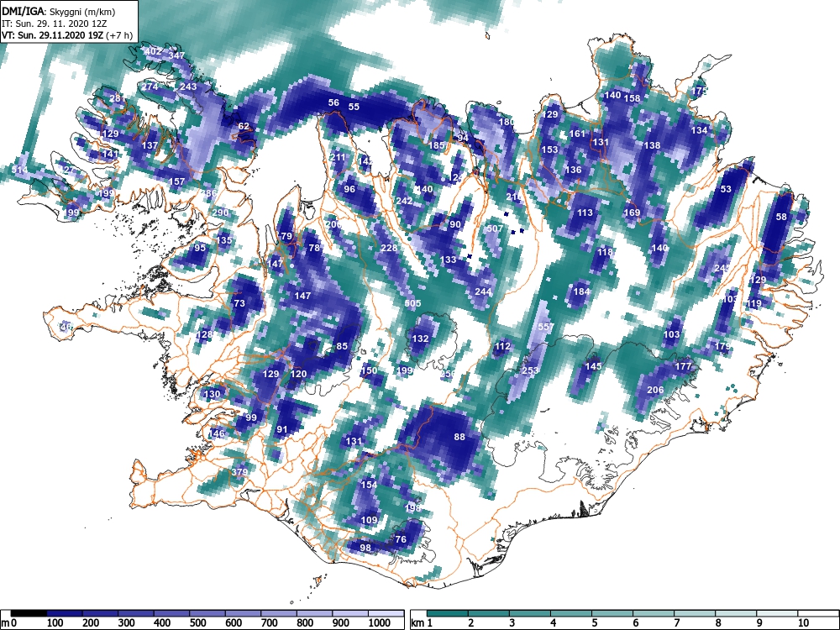Click the black 0 m visibility legend swatch

coord(29,613)
